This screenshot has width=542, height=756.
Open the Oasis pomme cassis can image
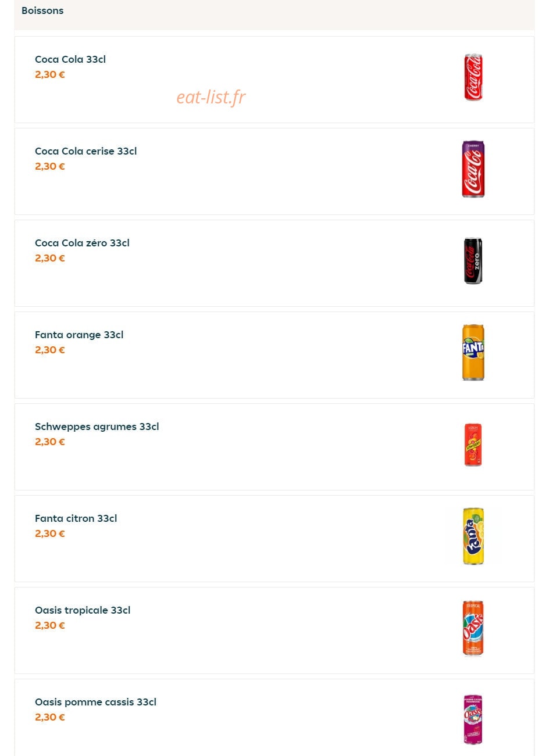click(473, 719)
